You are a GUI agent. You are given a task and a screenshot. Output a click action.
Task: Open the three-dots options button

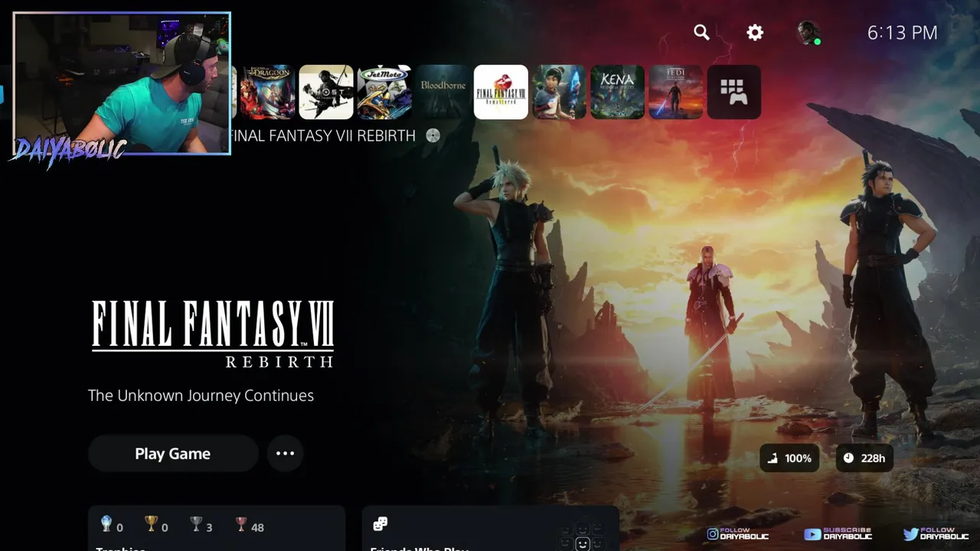285,454
